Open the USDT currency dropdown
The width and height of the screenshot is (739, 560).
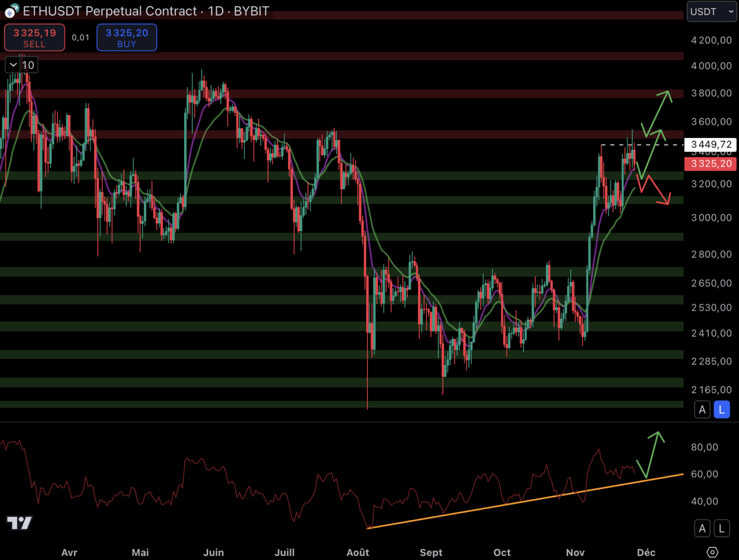click(711, 11)
